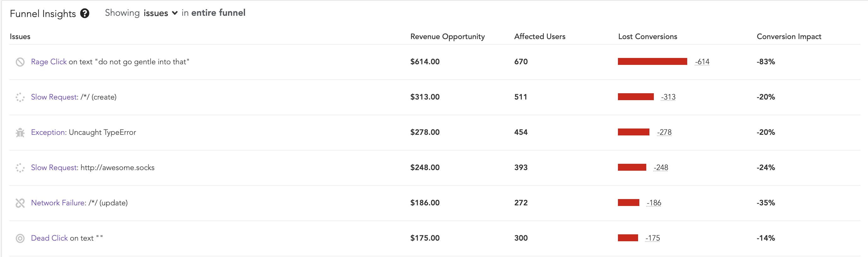Click the spinner icon beside Slow Request (create)
The height and width of the screenshot is (257, 868).
pos(20,97)
